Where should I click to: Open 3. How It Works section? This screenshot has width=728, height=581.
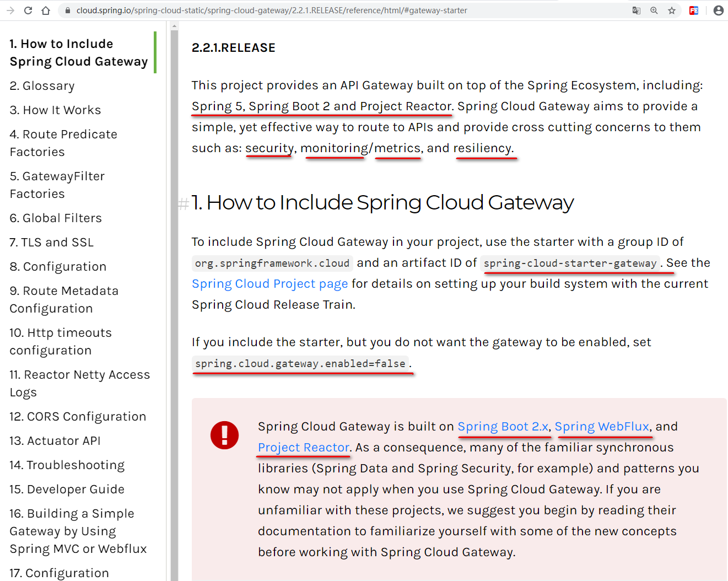click(x=56, y=110)
